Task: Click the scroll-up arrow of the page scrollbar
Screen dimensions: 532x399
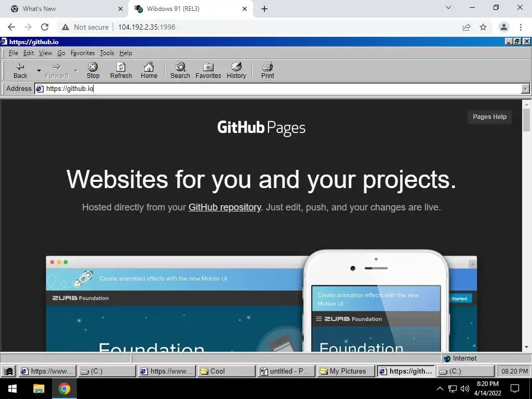Action: pyautogui.click(x=526, y=104)
